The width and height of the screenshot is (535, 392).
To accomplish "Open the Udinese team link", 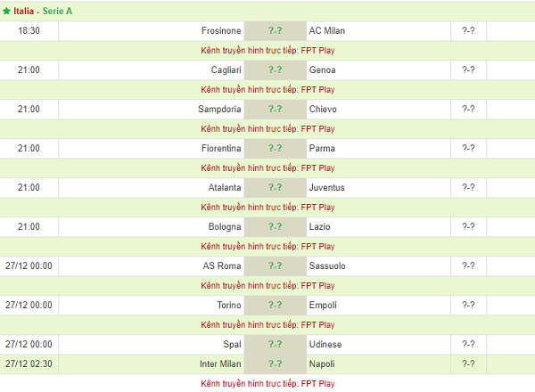I will (325, 344).
